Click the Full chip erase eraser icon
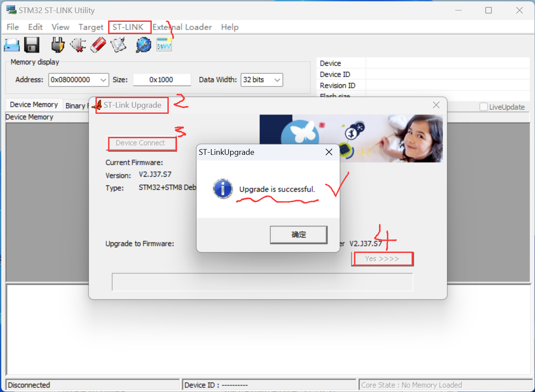 (x=98, y=44)
